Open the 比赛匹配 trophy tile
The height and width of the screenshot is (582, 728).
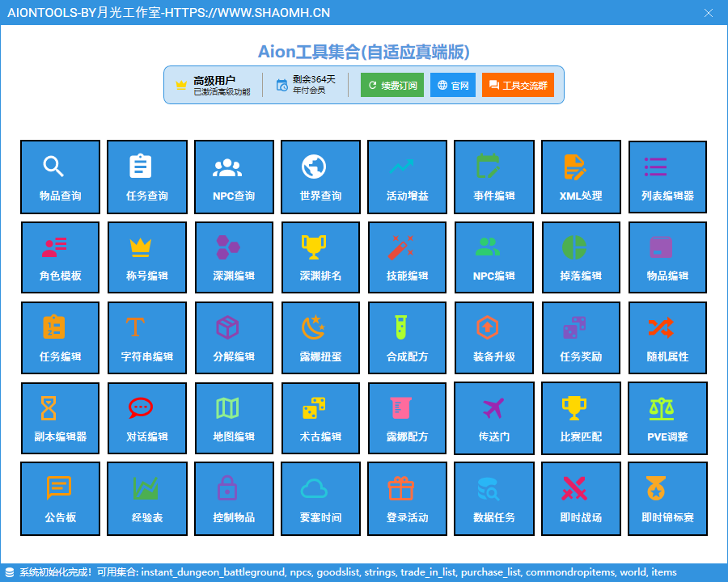581,418
